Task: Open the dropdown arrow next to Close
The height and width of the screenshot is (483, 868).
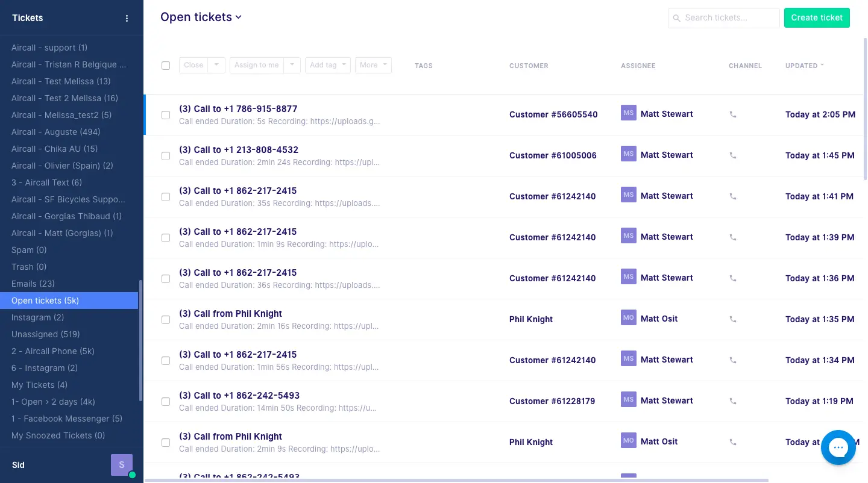Action: 217,65
